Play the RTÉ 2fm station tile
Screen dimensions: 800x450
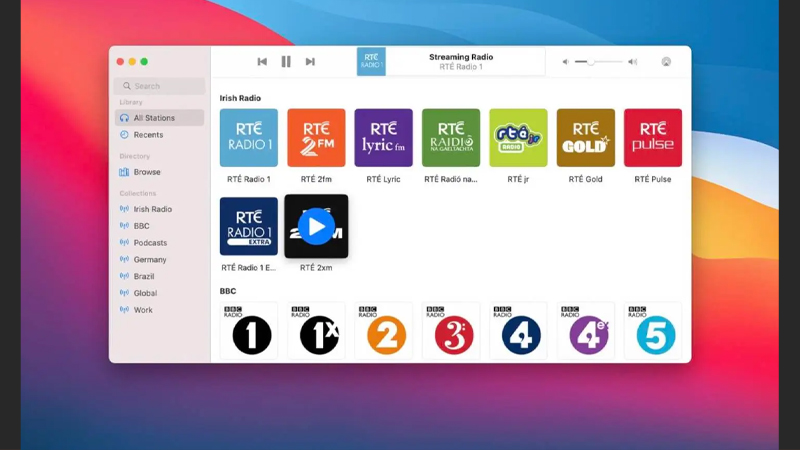coord(316,138)
